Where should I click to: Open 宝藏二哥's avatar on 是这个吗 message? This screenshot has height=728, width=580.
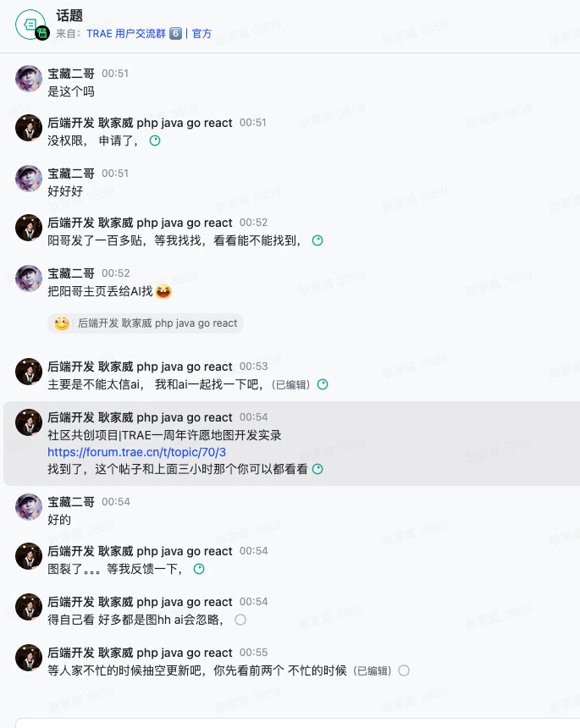(x=29, y=79)
